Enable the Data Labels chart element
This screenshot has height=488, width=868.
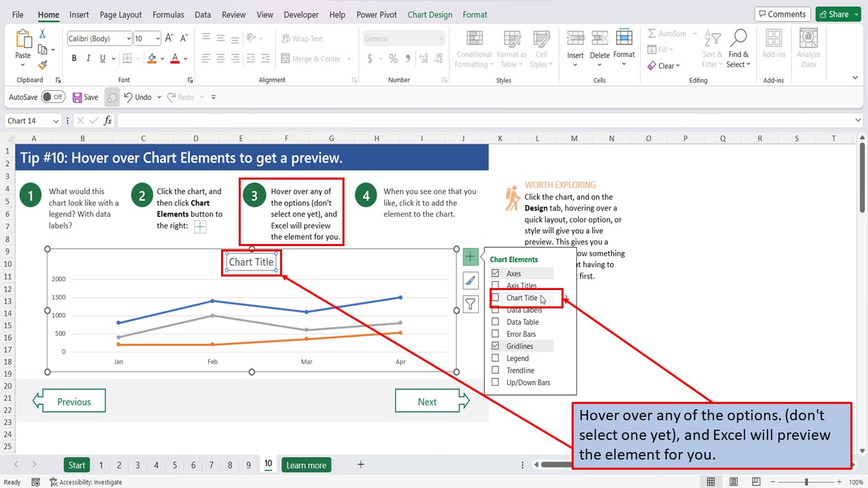point(494,310)
